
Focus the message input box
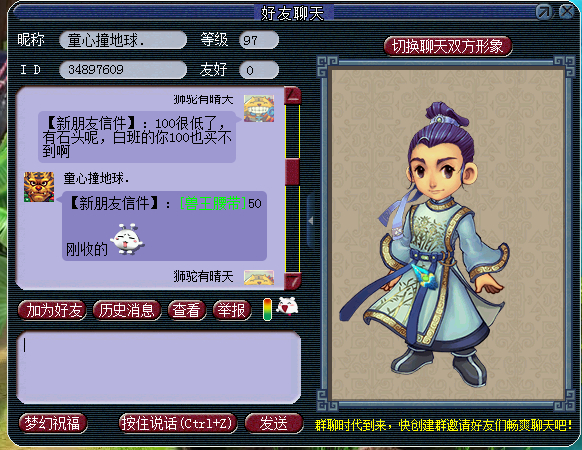pos(158,367)
